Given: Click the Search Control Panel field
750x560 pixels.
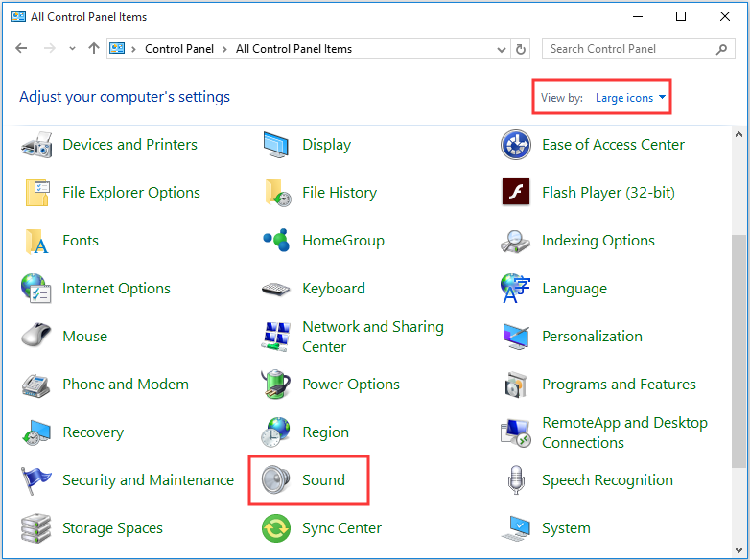Looking at the screenshot, I should [x=628, y=49].
